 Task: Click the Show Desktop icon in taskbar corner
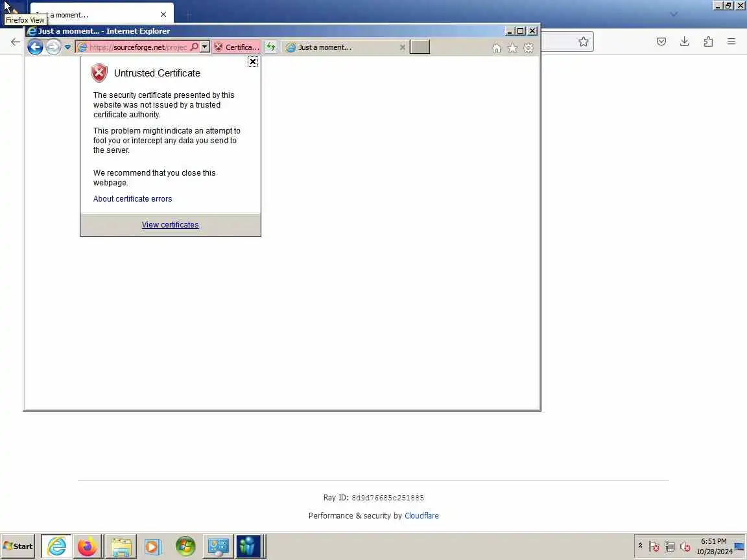click(x=739, y=546)
